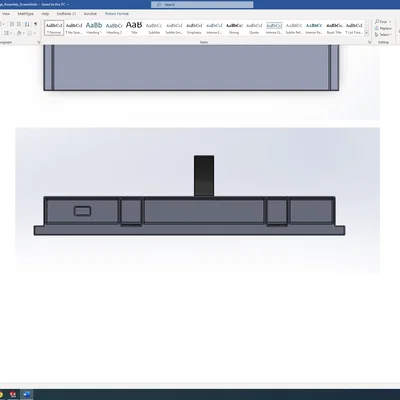This screenshot has width=400, height=400.
Task: Apply the Title style
Action: (134, 28)
